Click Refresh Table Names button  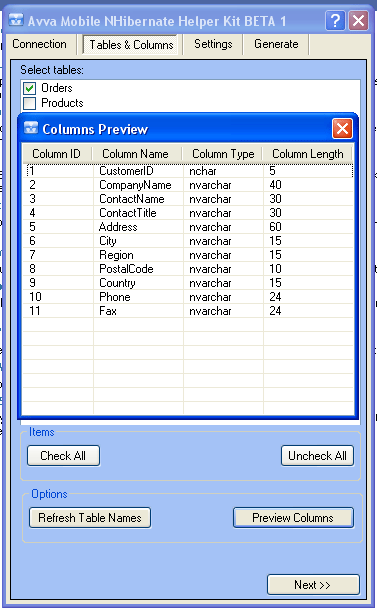[90, 518]
